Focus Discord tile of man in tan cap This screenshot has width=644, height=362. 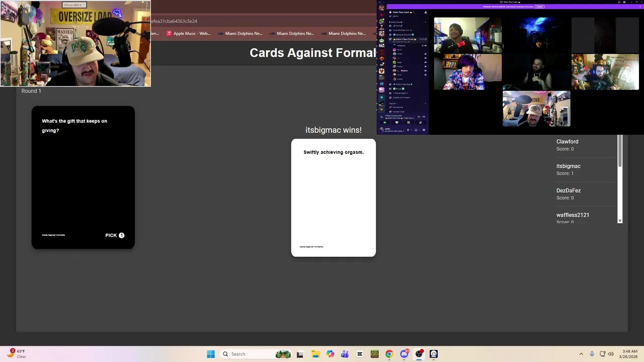point(536,109)
